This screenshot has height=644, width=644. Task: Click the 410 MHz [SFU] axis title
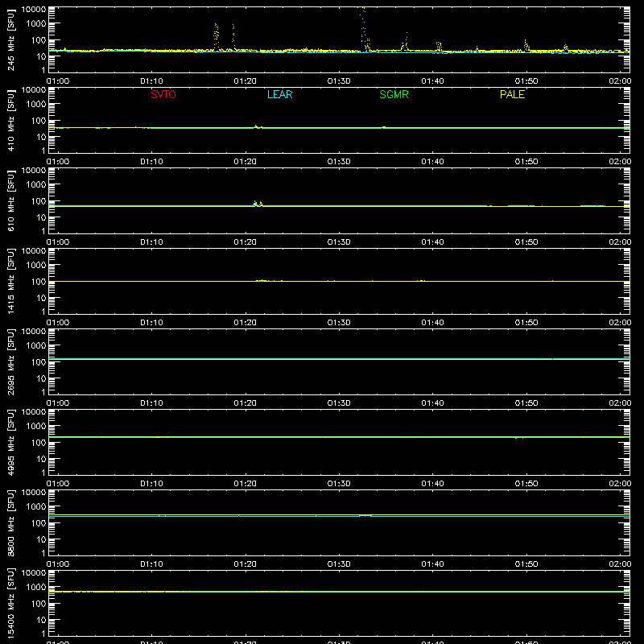(10, 120)
